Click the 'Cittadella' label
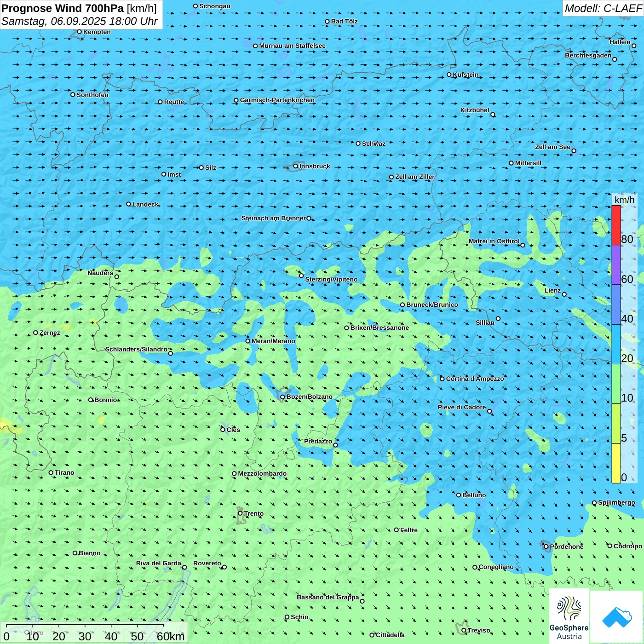Screen dimensions: 644x644 tap(390, 635)
